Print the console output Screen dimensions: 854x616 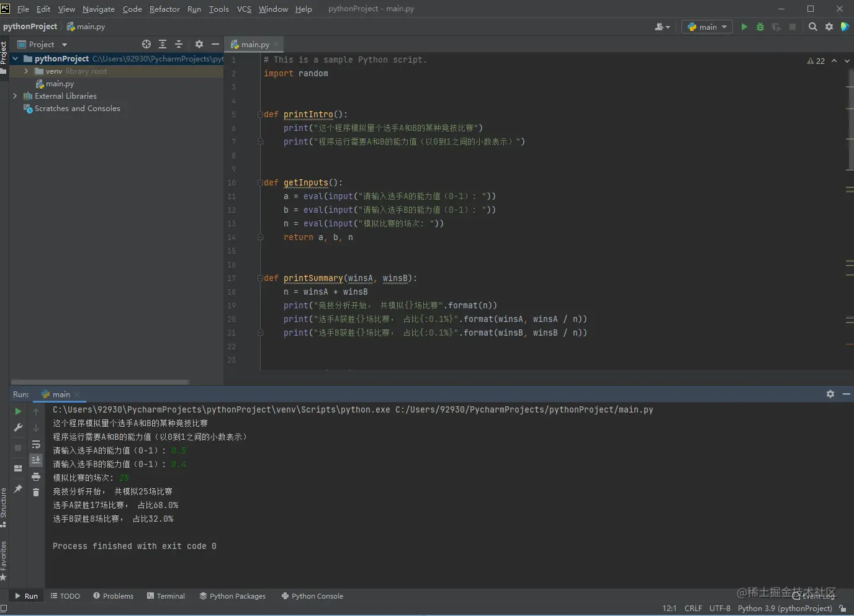(36, 476)
